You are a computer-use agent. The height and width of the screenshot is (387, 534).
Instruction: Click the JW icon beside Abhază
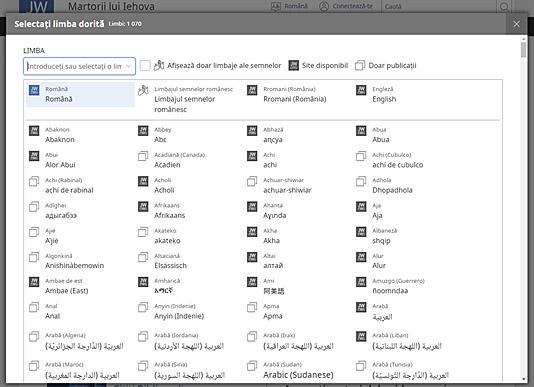pos(252,131)
